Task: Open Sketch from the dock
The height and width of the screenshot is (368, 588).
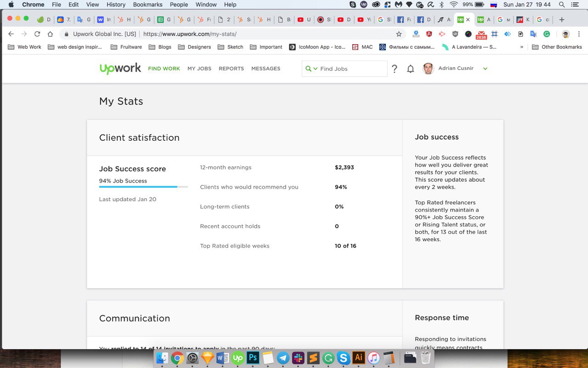Action: (x=208, y=358)
